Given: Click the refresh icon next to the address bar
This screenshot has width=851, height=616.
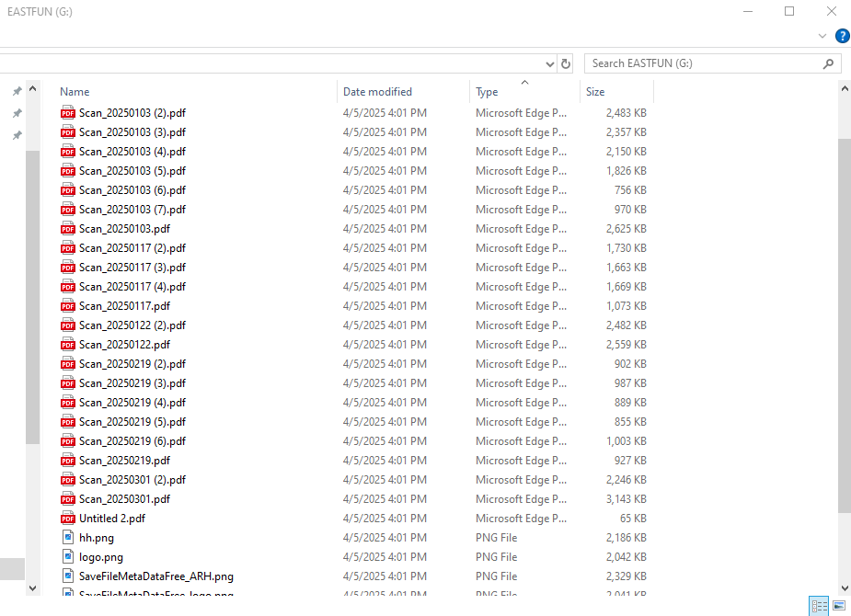Looking at the screenshot, I should [x=565, y=63].
